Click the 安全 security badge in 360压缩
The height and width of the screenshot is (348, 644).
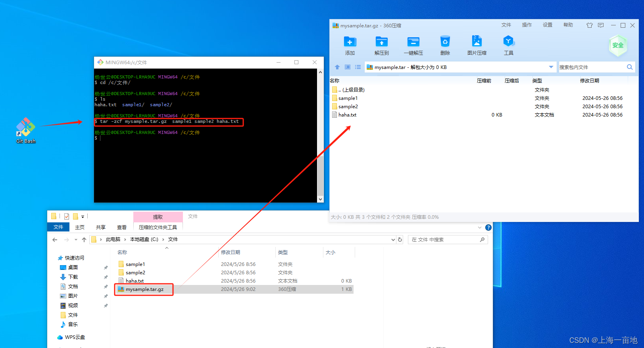(x=618, y=45)
